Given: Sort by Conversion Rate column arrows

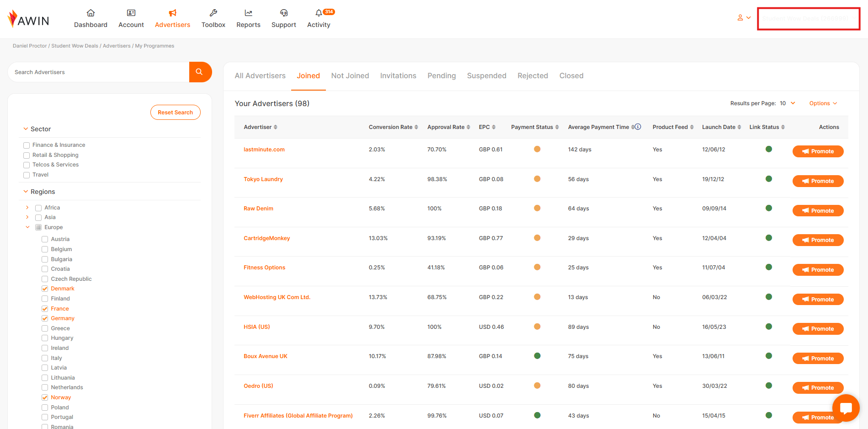Looking at the screenshot, I should (416, 127).
